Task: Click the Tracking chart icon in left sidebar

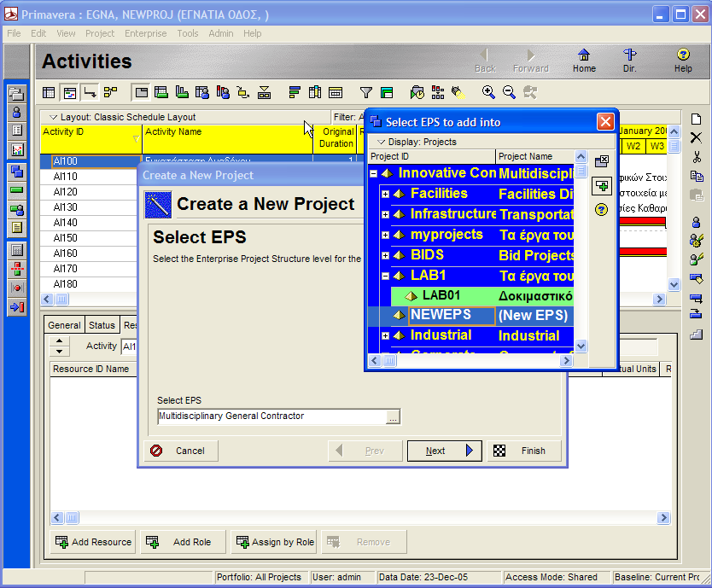Action: [17, 150]
